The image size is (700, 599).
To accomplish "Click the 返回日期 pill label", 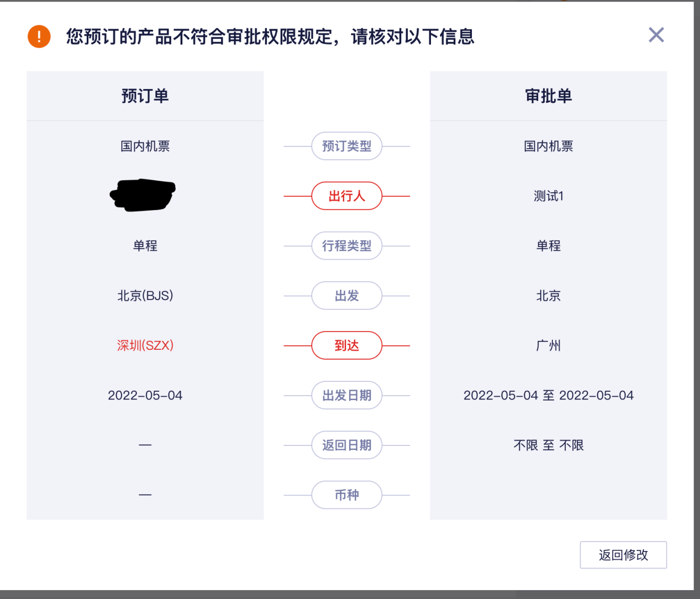I will [347, 445].
